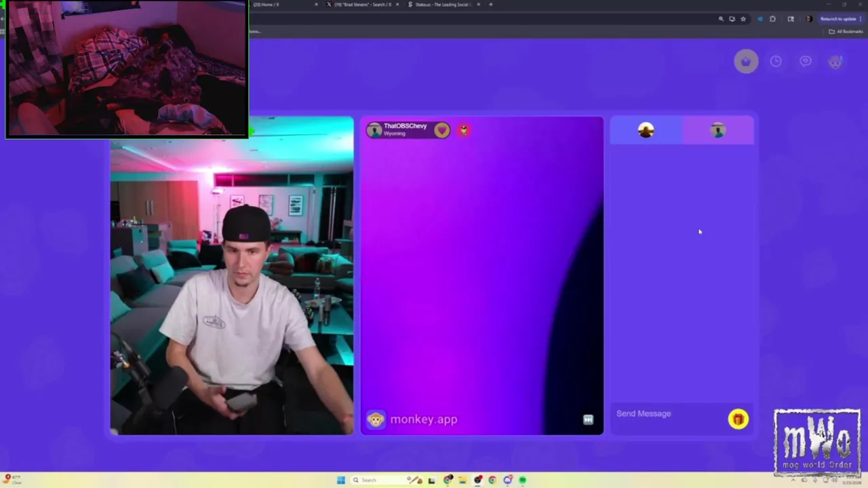The height and width of the screenshot is (488, 868).
Task: Open the browser side panel icon
Action: pos(791,19)
